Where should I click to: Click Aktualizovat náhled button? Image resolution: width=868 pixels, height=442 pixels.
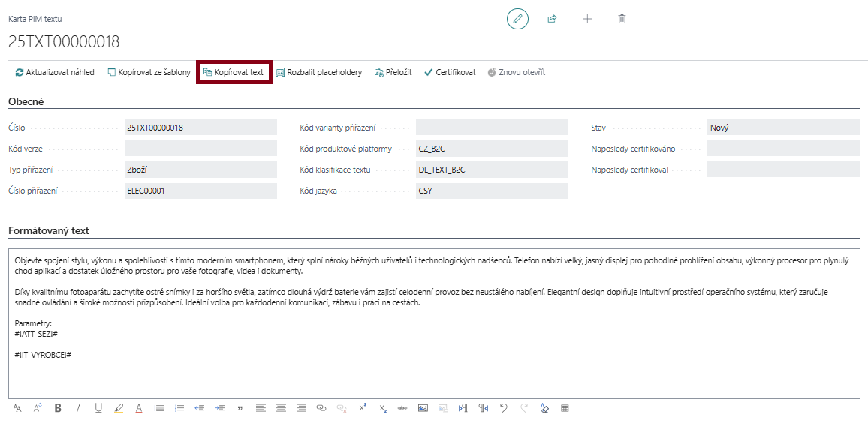[55, 73]
